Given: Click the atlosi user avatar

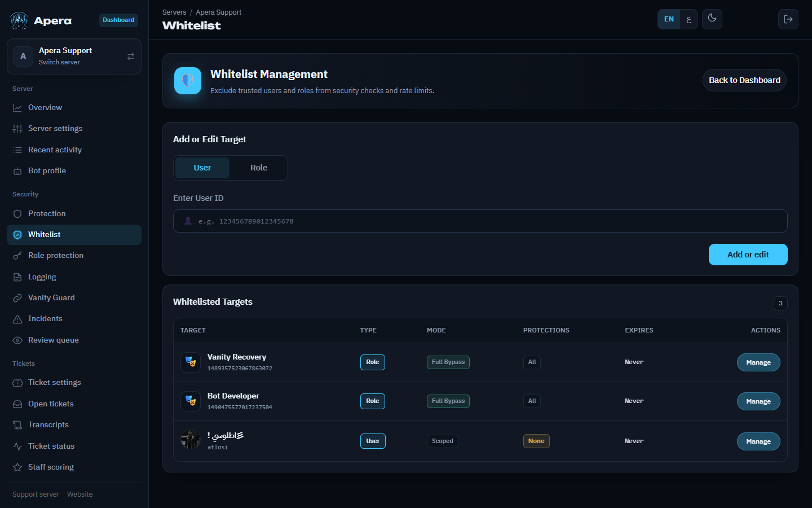Looking at the screenshot, I should coord(191,440).
